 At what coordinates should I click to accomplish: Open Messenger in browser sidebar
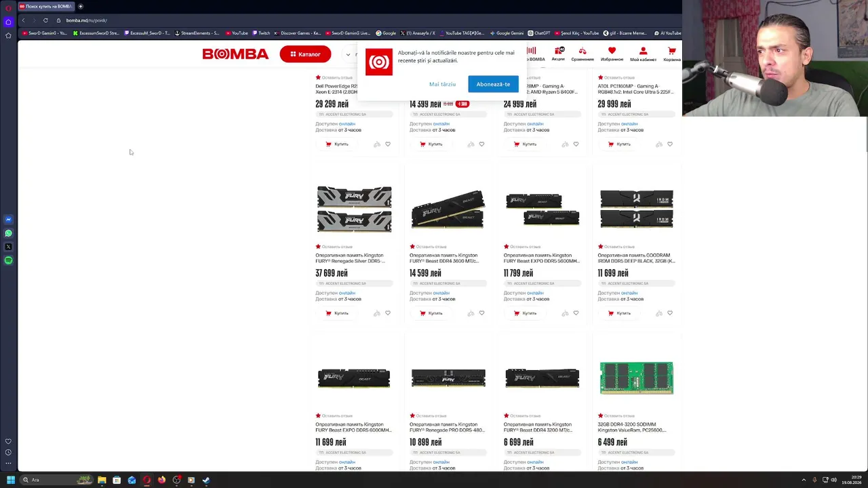[8, 220]
